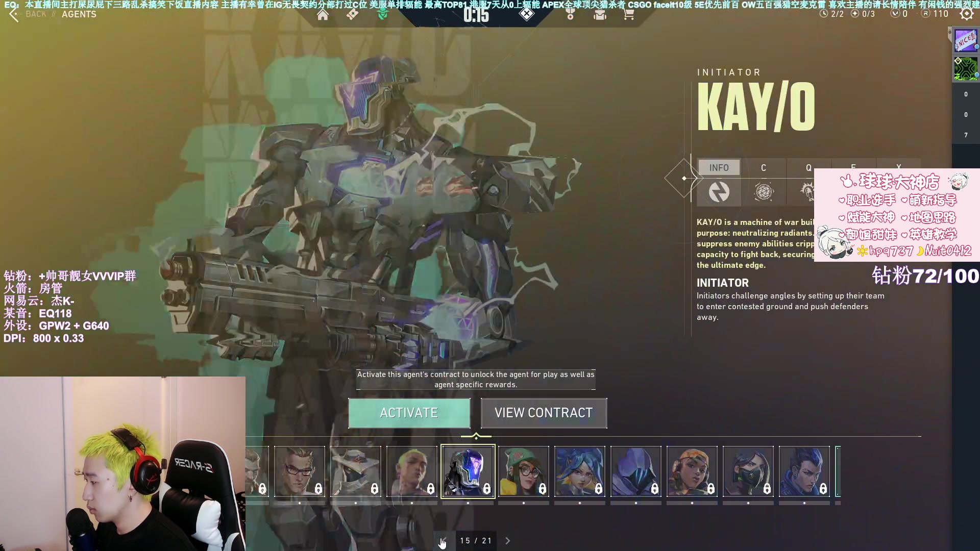Open the Home tab icon
This screenshot has width=980, height=551.
pos(323,15)
